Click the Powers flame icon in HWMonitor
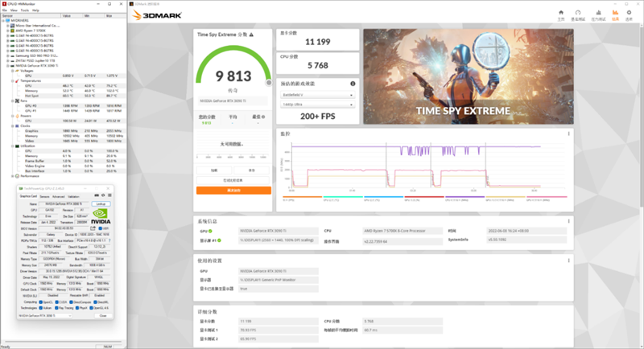The image size is (644, 349). click(x=17, y=116)
